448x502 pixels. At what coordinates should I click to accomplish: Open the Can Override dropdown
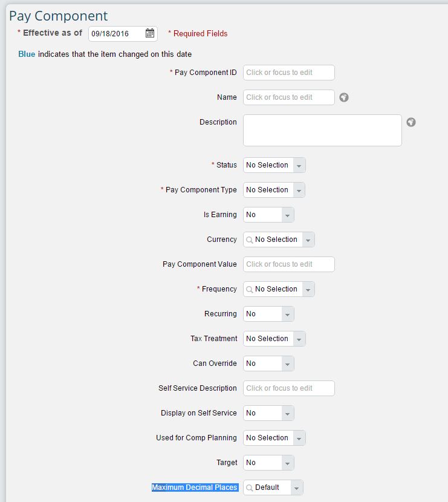288,363
